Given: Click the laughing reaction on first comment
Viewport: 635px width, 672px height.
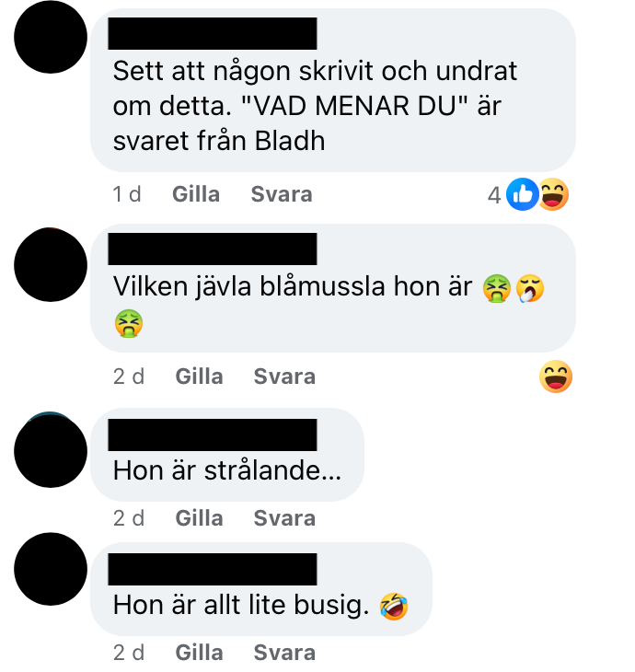Looking at the screenshot, I should coord(554,194).
